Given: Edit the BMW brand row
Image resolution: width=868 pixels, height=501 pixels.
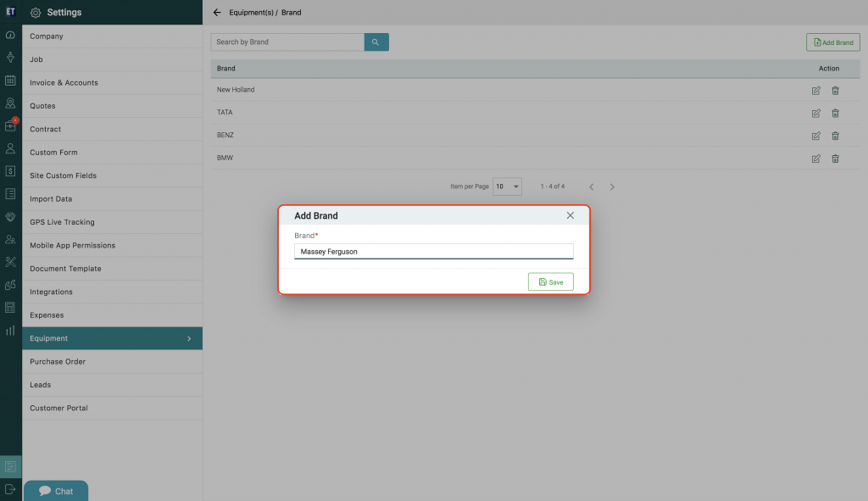Looking at the screenshot, I should pos(816,159).
